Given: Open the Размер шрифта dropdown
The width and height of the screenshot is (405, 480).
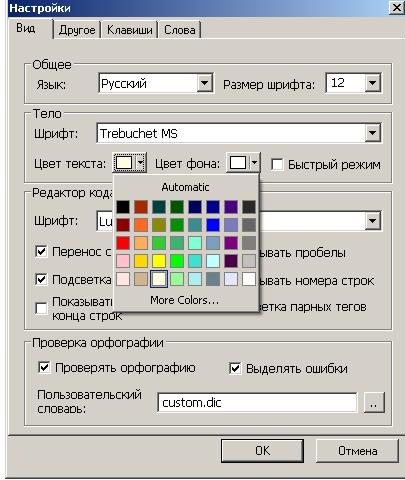Looking at the screenshot, I should point(372,83).
